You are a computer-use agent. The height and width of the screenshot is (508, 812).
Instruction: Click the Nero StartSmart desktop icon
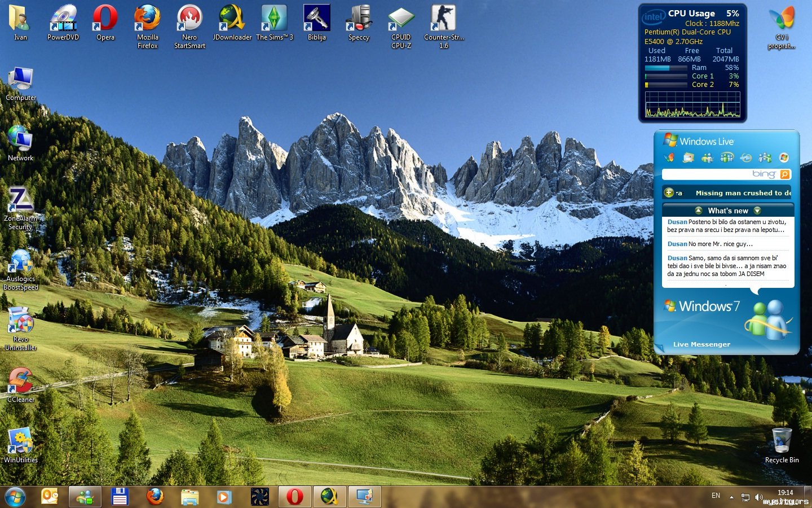click(x=189, y=27)
